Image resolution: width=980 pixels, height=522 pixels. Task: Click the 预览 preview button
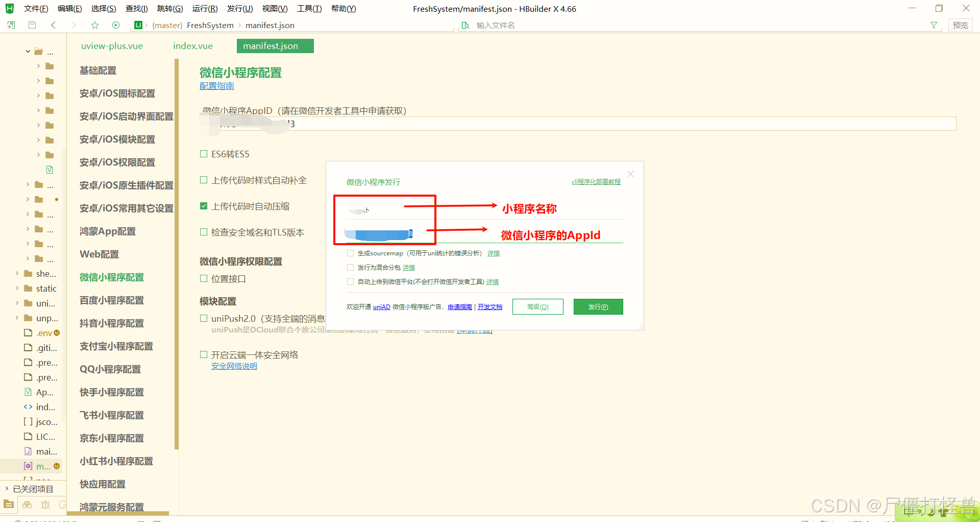pyautogui.click(x=961, y=25)
